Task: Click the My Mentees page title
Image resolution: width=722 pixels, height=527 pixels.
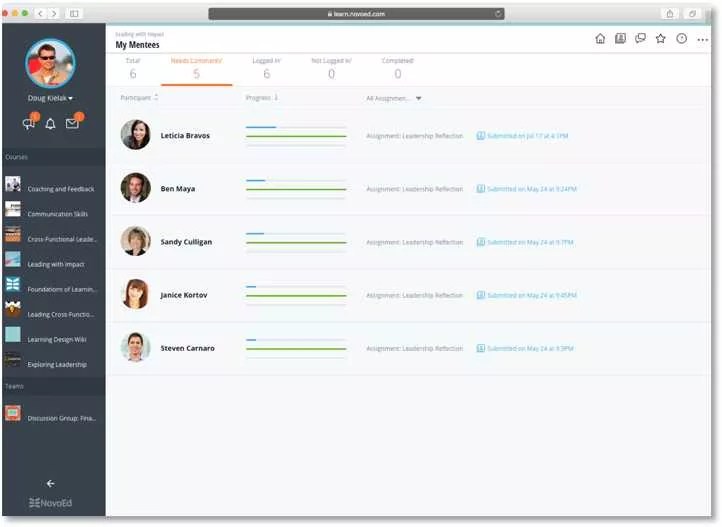Action: pyautogui.click(x=137, y=45)
